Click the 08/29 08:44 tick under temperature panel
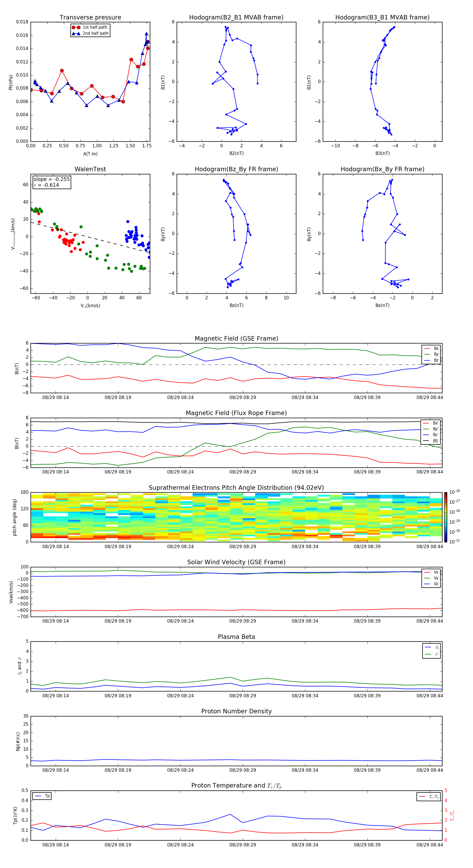473x868 pixels. 430,845
